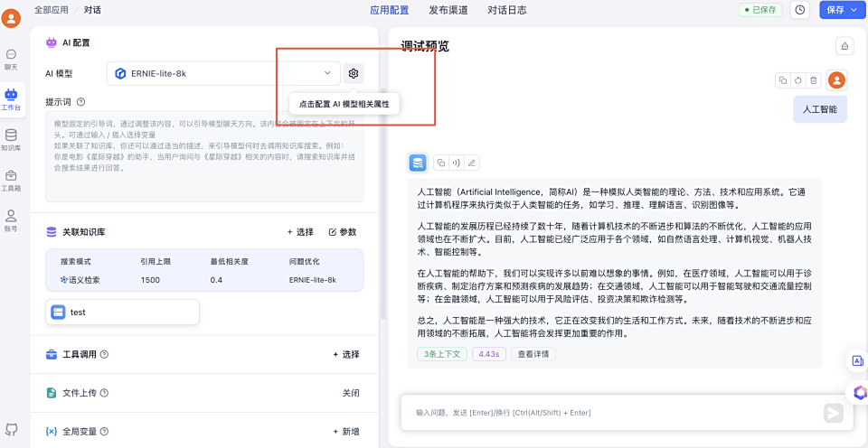The image size is (868, 448).
Task: Click 关闭 setting for 文件上传
Action: click(351, 393)
